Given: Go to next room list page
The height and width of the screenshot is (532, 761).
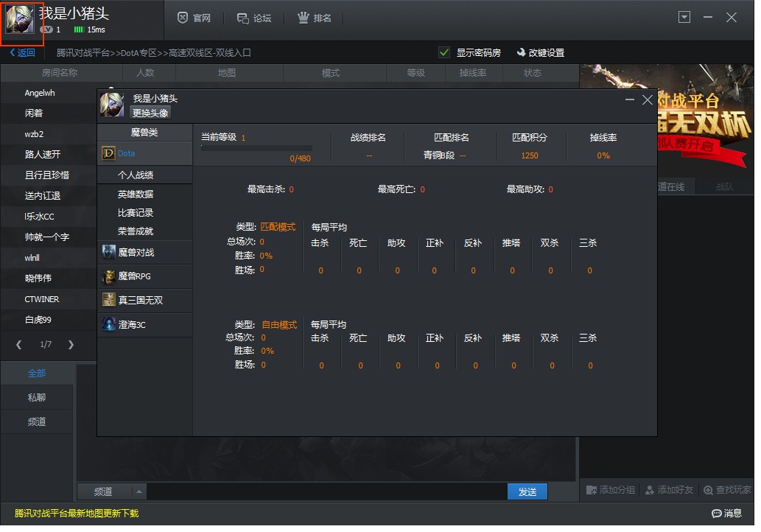Looking at the screenshot, I should pos(71,345).
